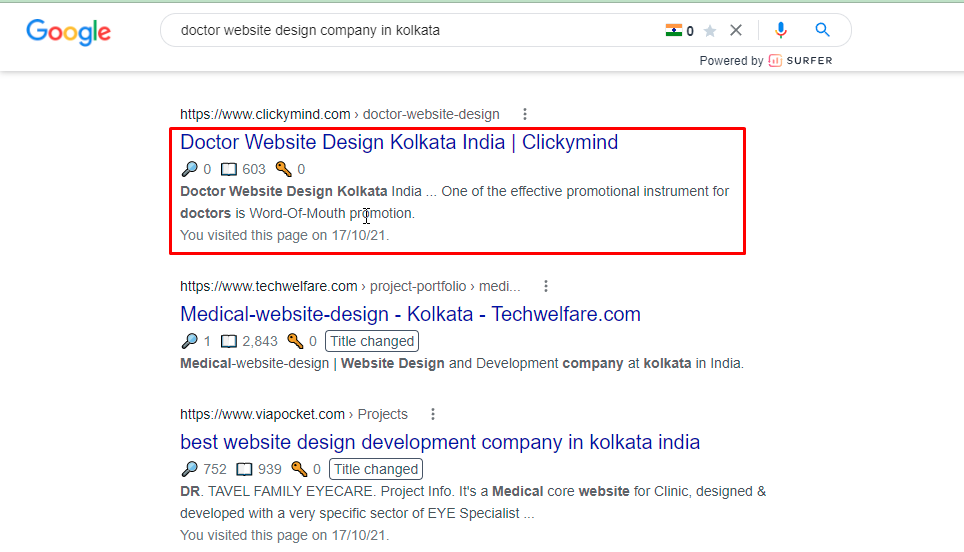
Task: Open three-dot menu for Viapocket result
Action: [x=432, y=414]
